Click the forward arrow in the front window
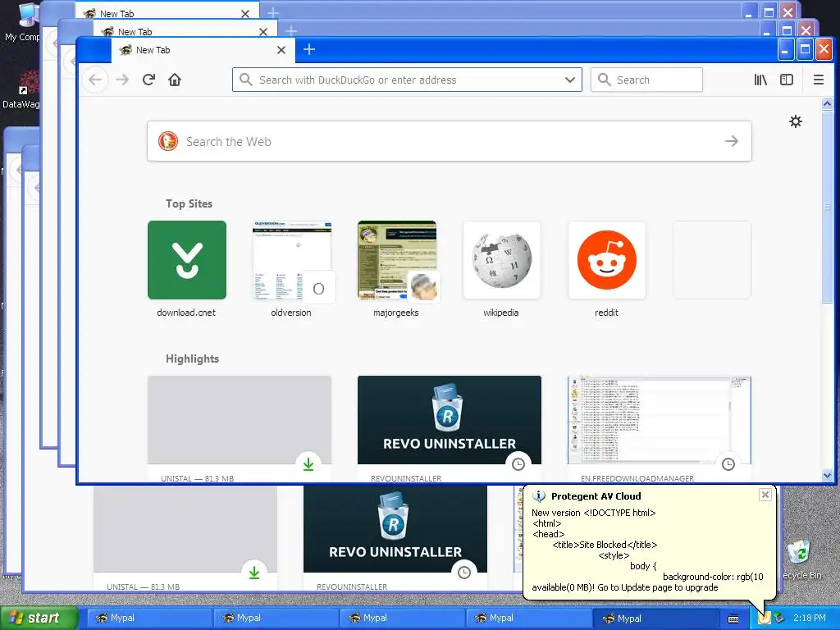Screen dimensions: 840x630 click(x=122, y=80)
